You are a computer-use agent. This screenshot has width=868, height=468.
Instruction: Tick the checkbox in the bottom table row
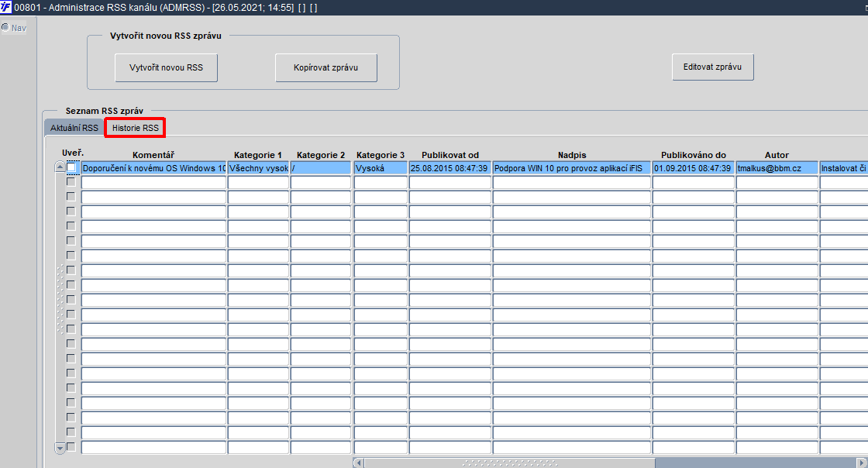click(x=71, y=446)
